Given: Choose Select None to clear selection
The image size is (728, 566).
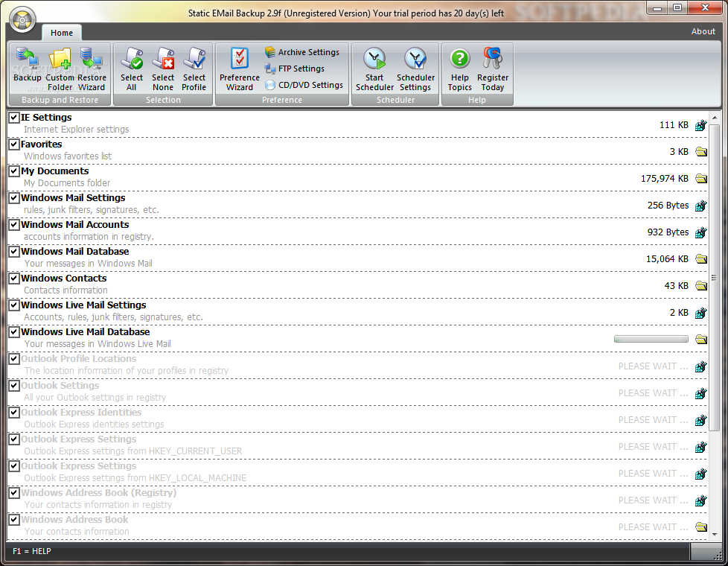Looking at the screenshot, I should pos(163,69).
